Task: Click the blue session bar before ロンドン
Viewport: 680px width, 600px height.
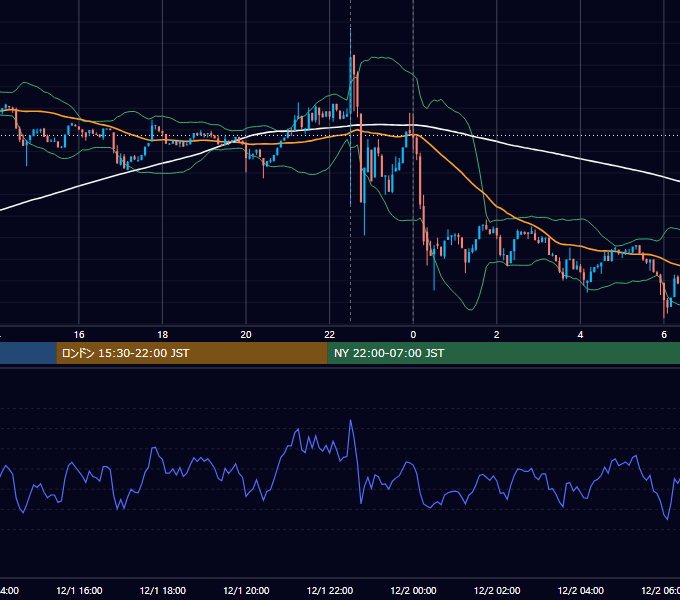Action: 28,353
